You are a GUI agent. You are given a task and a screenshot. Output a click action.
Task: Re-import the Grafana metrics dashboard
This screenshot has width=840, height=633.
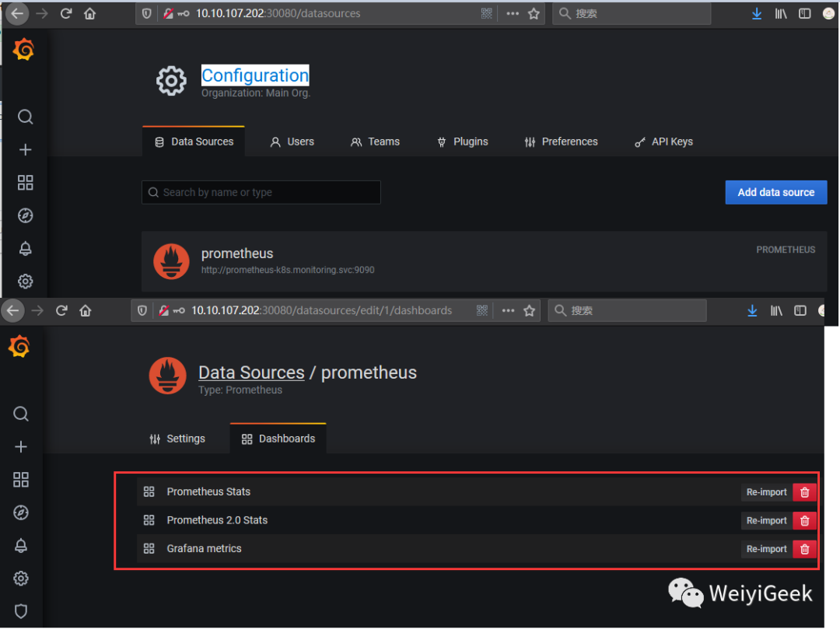767,549
